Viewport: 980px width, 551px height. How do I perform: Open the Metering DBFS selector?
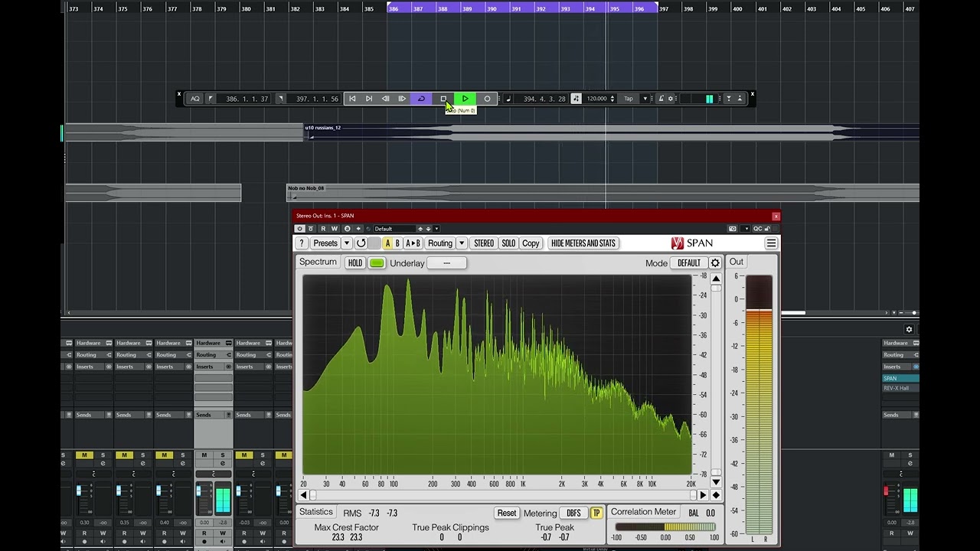click(x=574, y=513)
